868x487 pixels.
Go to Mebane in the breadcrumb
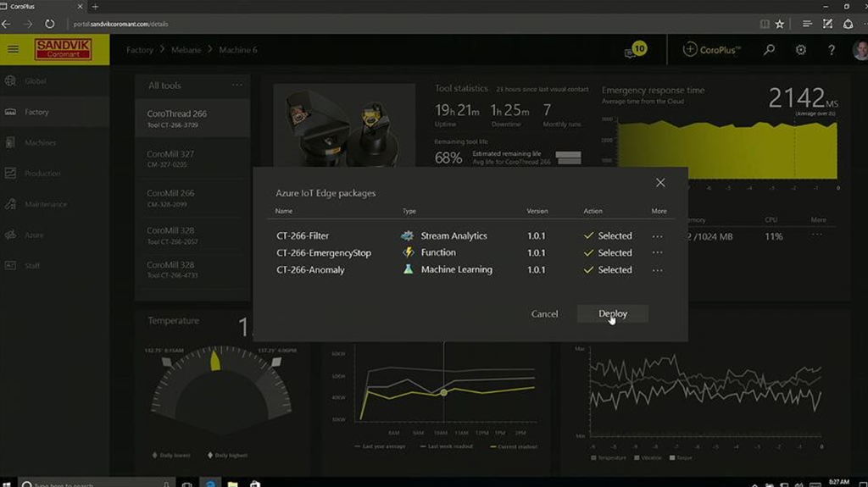coord(186,50)
